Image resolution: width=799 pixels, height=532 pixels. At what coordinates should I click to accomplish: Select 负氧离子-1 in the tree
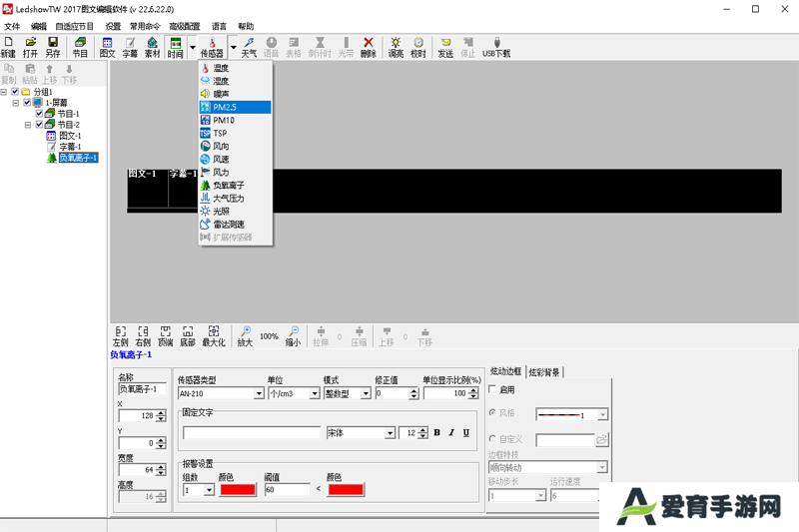click(x=78, y=158)
